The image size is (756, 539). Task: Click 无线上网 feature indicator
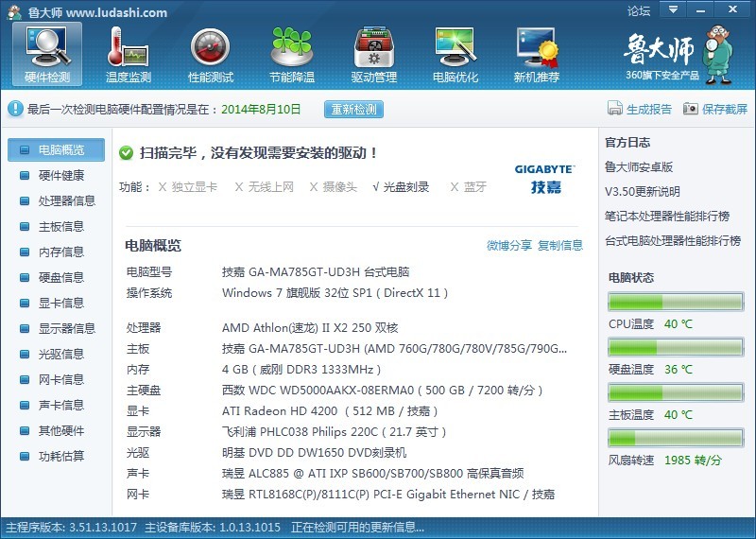(x=265, y=186)
